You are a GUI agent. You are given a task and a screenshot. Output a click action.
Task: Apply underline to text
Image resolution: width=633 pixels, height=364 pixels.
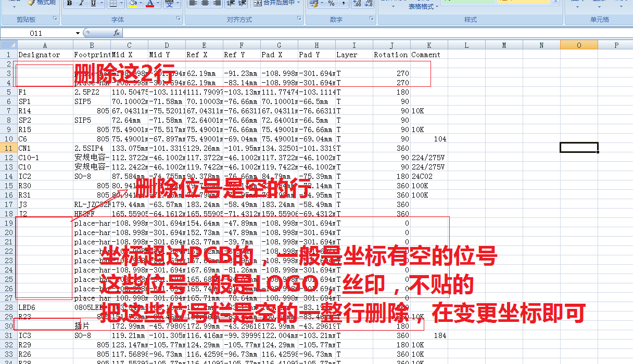click(x=93, y=3)
